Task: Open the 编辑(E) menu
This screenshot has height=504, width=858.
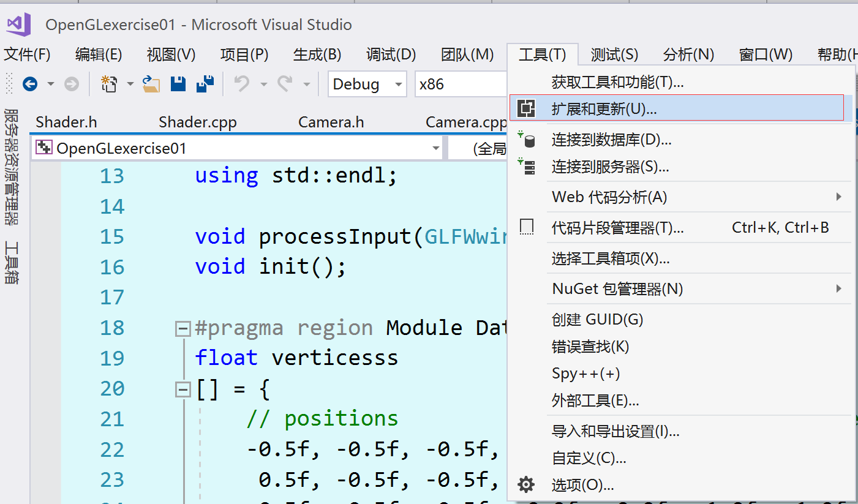Action: (x=99, y=55)
